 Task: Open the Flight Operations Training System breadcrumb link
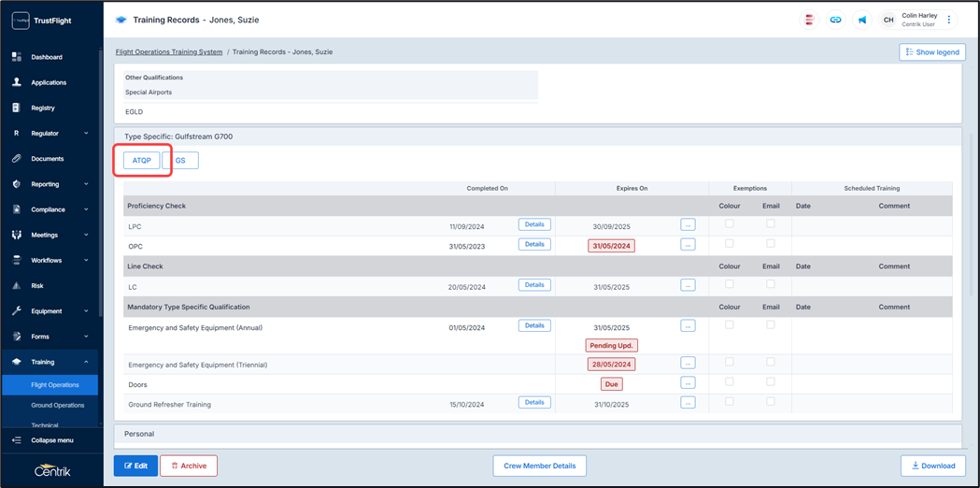(x=169, y=52)
